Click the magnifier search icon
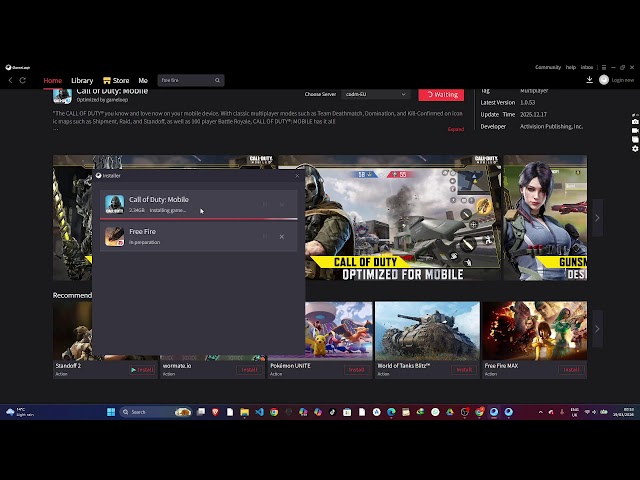 coord(218,80)
